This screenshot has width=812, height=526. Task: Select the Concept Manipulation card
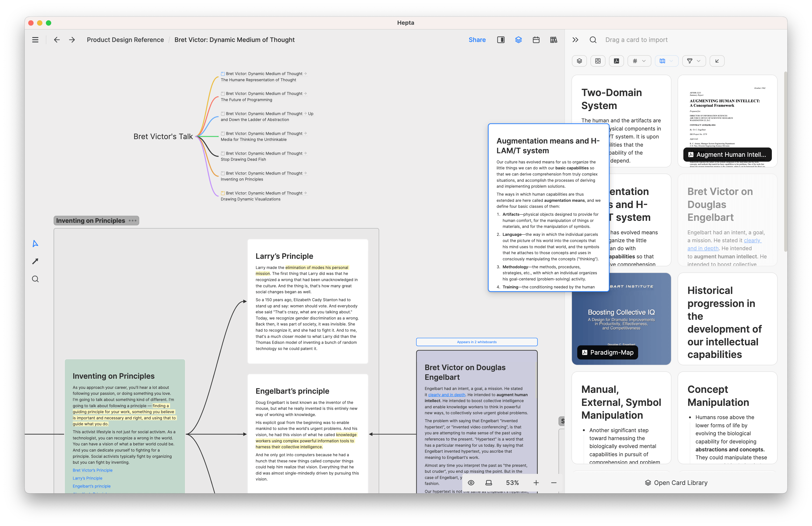pos(727,418)
